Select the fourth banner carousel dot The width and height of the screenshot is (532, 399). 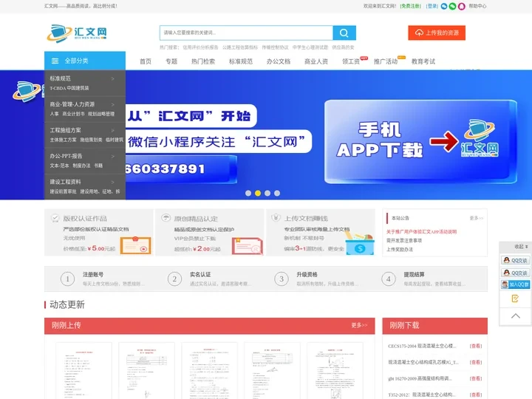(x=277, y=193)
